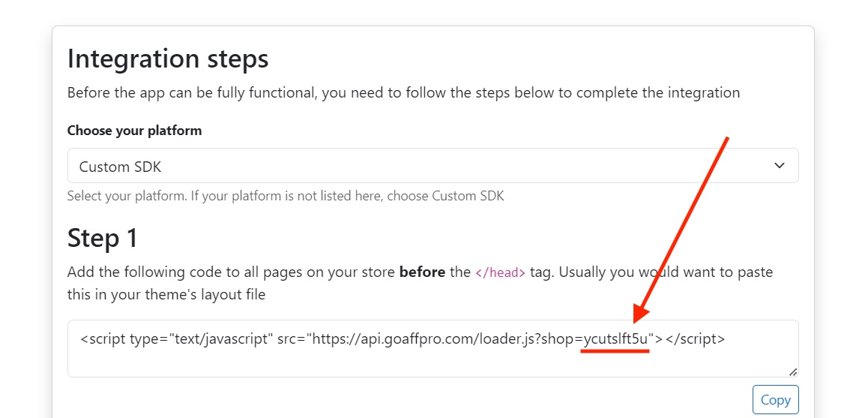Open the Choose your platform dropdown
The height and width of the screenshot is (418, 868).
433,166
